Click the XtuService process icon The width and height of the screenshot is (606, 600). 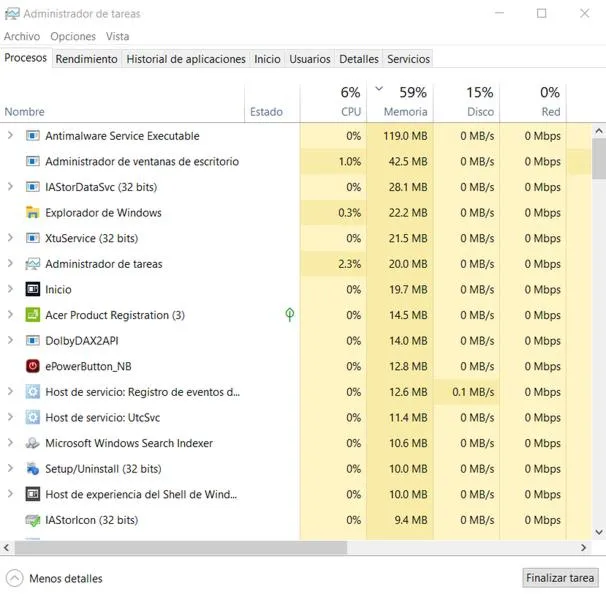(x=32, y=238)
